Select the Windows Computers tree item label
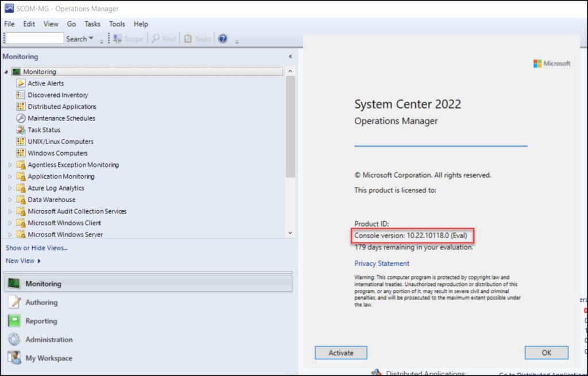This screenshot has width=588, height=376. (x=58, y=153)
